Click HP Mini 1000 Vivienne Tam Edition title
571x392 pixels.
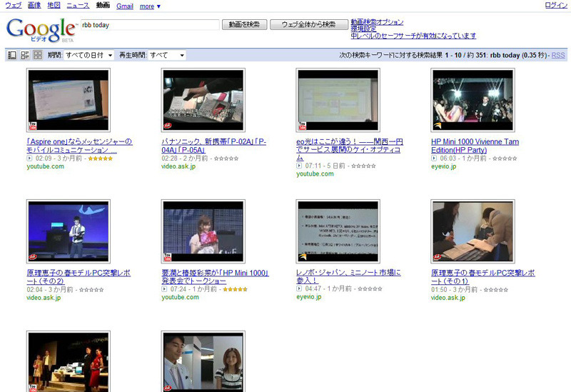coord(475,146)
